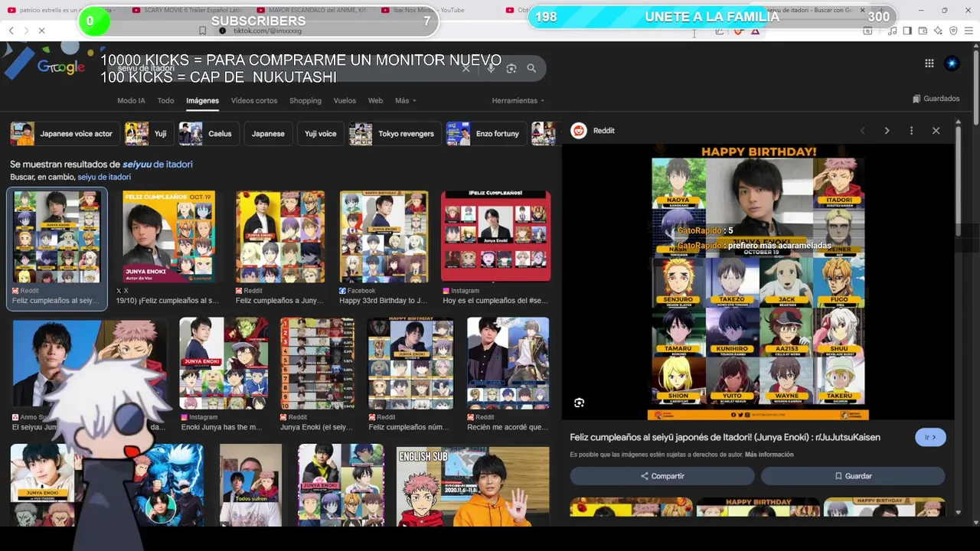Expand the Herramientas tools dropdown

tap(518, 100)
